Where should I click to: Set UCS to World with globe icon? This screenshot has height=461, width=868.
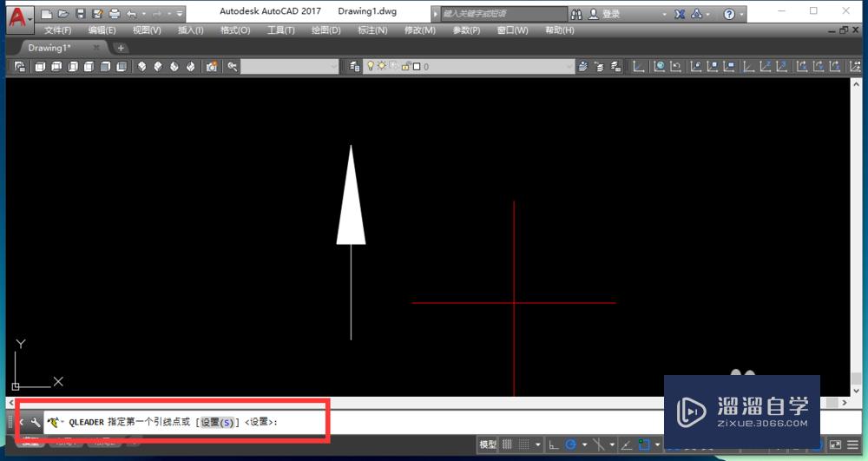660,66
